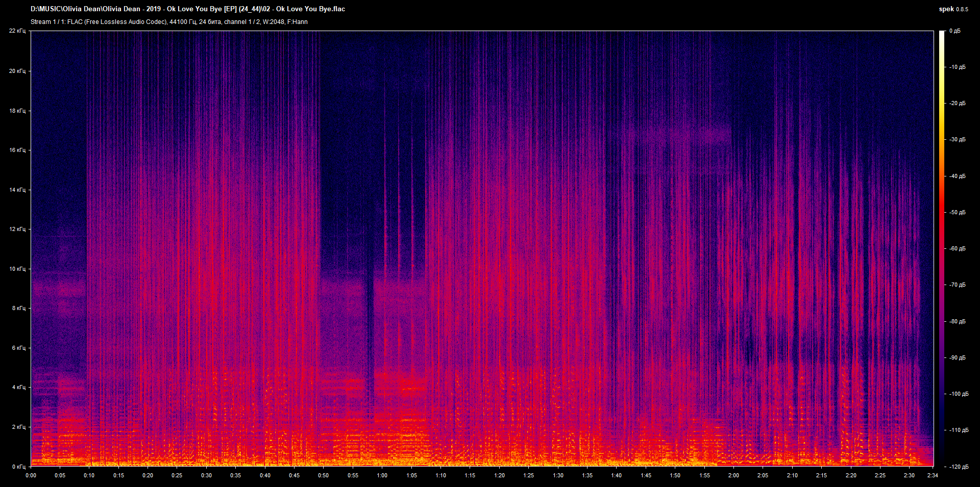The width and height of the screenshot is (980, 487).
Task: Pick the 0:10 time axis label
Action: pyautogui.click(x=89, y=475)
